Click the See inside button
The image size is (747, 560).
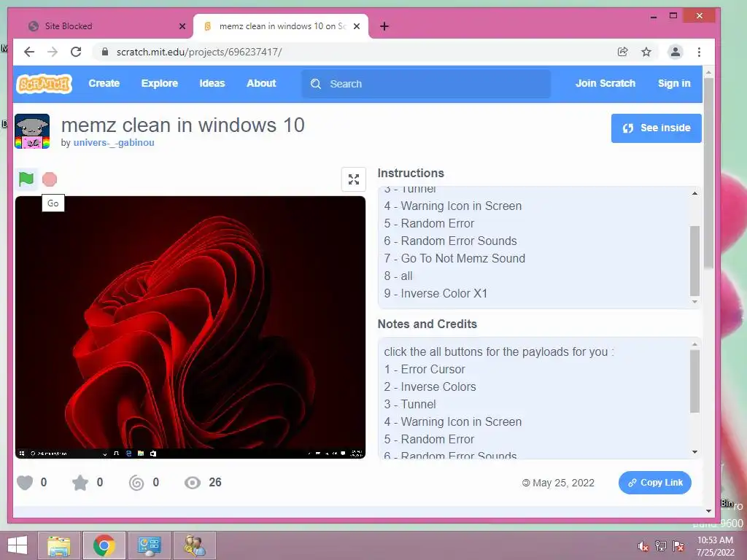click(x=656, y=128)
